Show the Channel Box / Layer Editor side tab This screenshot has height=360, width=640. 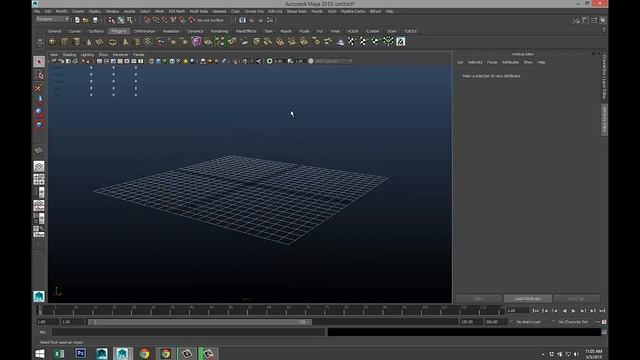(604, 77)
